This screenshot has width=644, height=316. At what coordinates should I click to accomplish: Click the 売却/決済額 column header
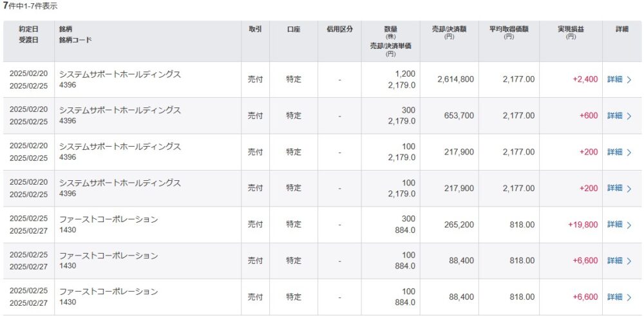(x=450, y=32)
